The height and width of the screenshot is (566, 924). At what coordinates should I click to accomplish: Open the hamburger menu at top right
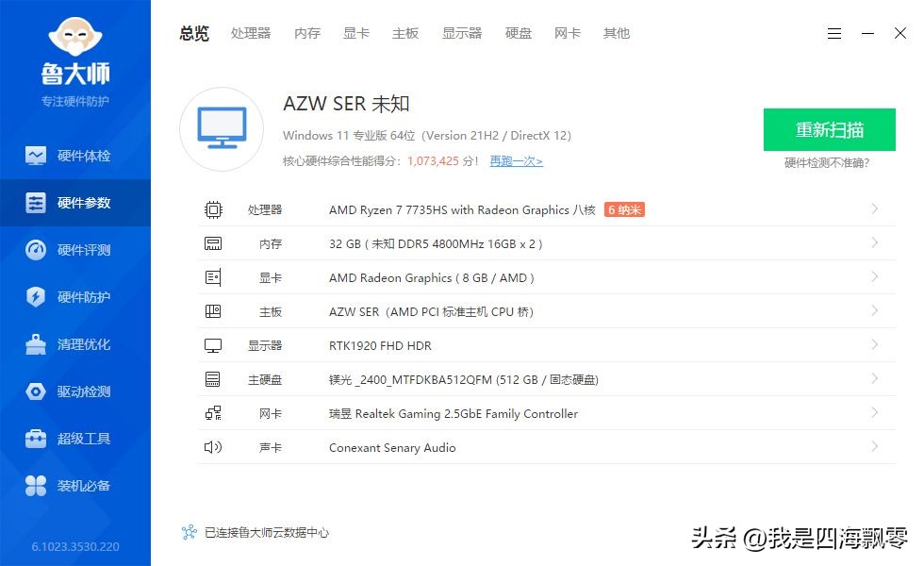coord(834,33)
